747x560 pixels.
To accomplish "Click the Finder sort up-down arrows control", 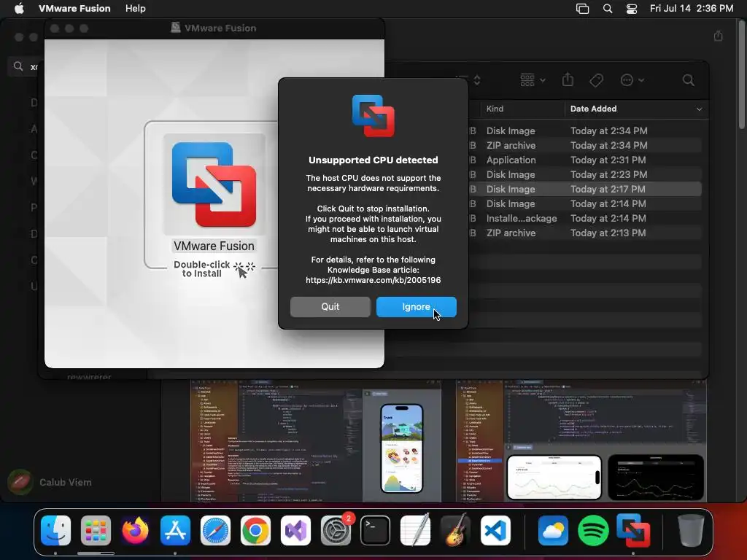I will point(476,80).
